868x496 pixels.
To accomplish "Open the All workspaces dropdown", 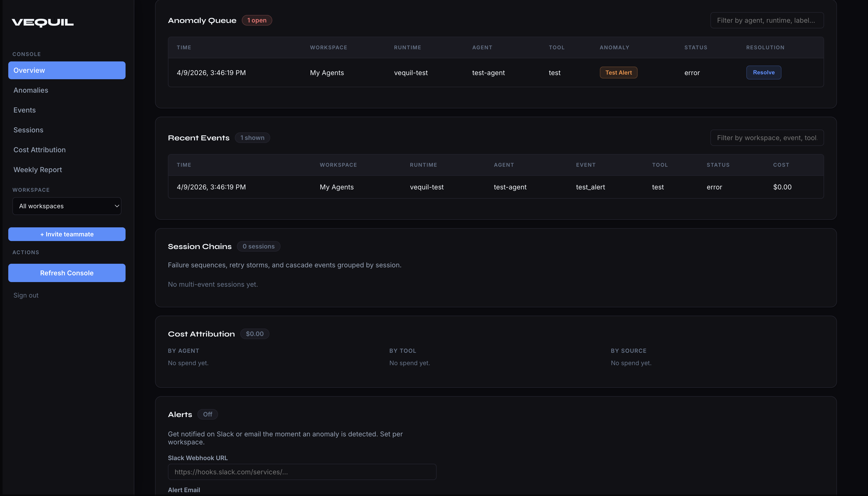I will pyautogui.click(x=67, y=206).
